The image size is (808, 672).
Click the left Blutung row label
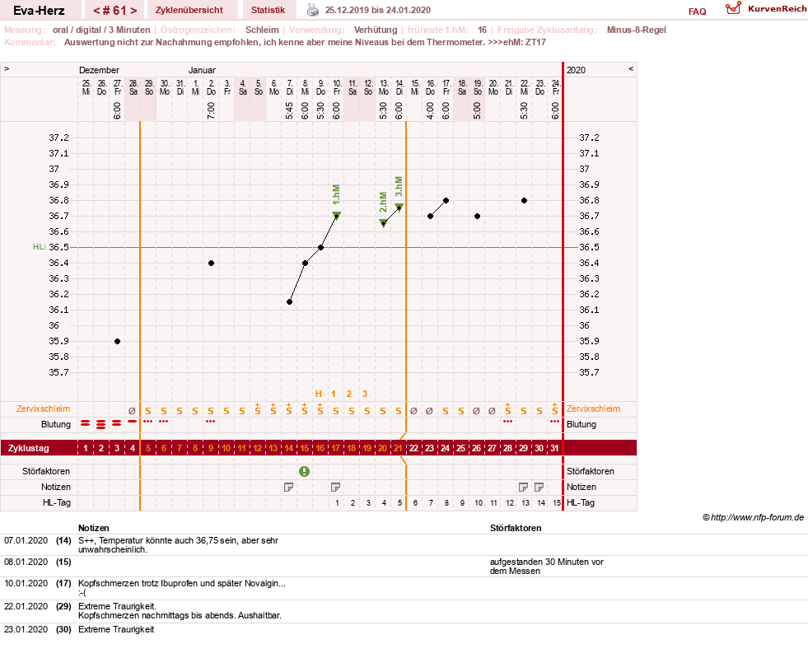tap(56, 424)
